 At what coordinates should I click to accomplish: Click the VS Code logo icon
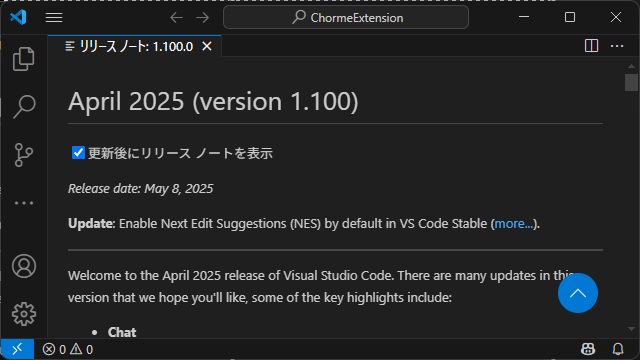[x=18, y=17]
